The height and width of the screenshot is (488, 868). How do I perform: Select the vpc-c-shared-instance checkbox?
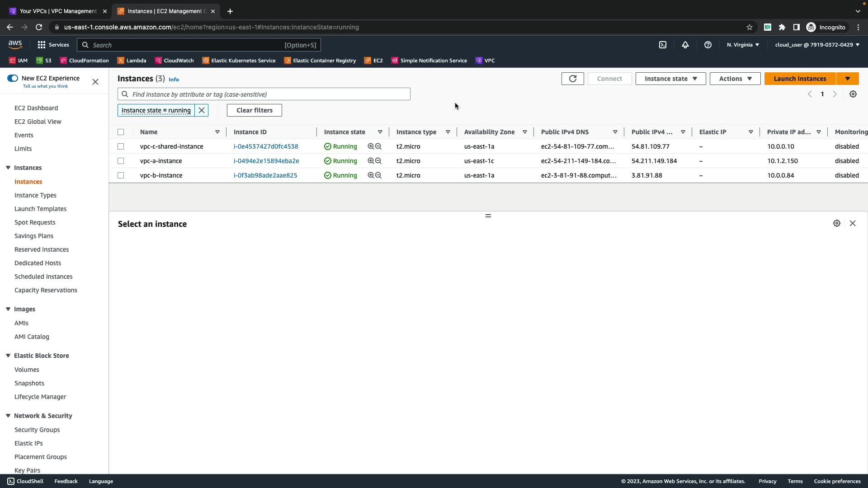coord(121,146)
